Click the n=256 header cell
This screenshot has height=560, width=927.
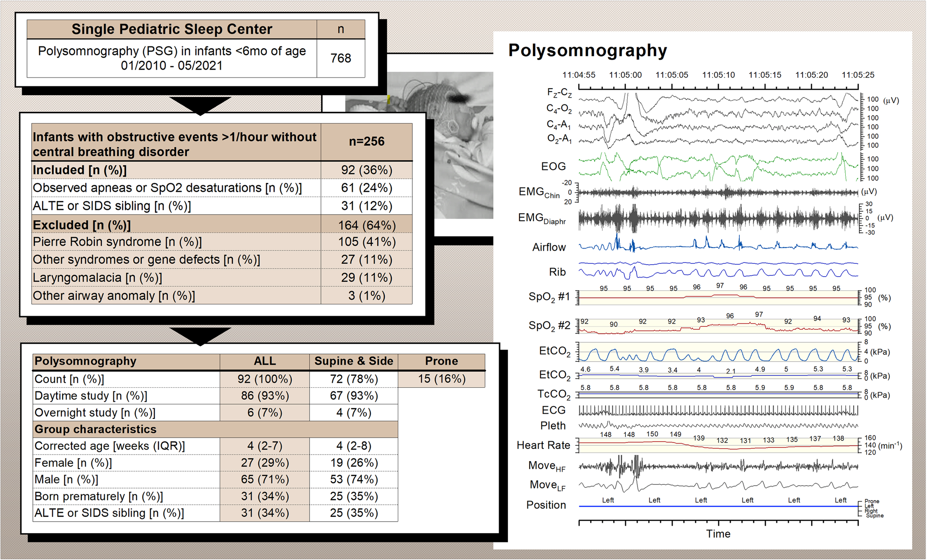coord(366,142)
